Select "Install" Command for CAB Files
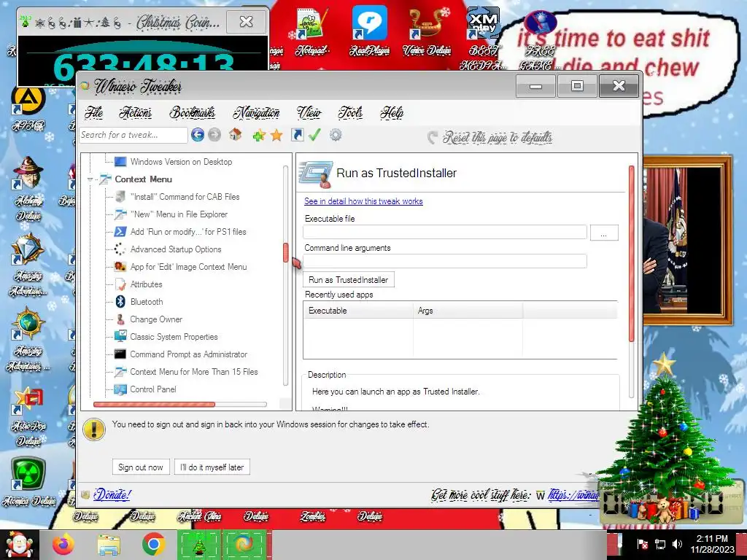747x560 pixels. click(x=185, y=197)
